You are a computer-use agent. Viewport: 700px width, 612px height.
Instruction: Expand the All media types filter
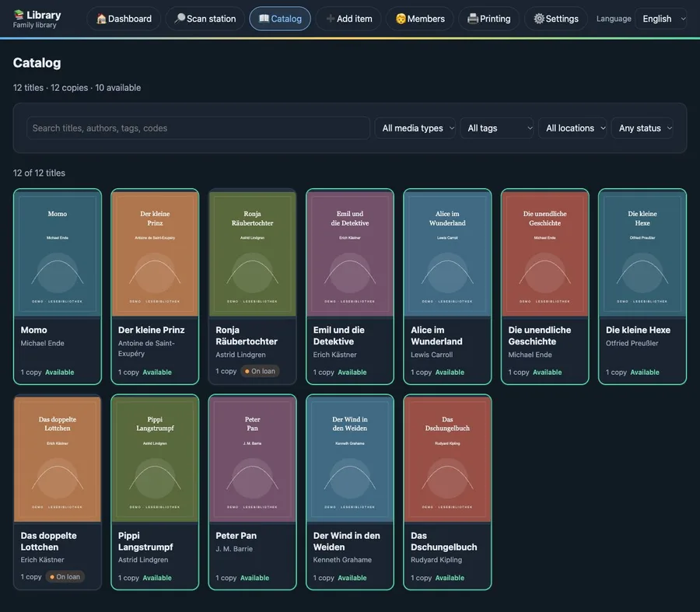(x=415, y=128)
